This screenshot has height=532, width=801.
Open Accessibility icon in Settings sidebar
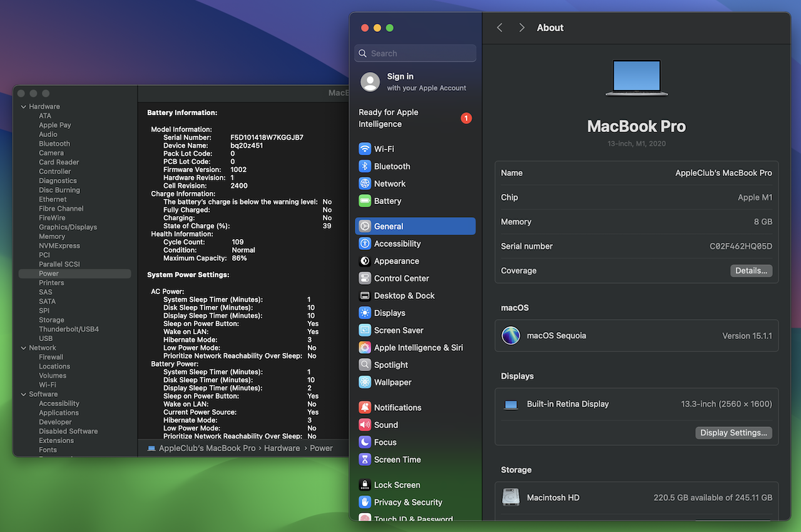coord(365,243)
